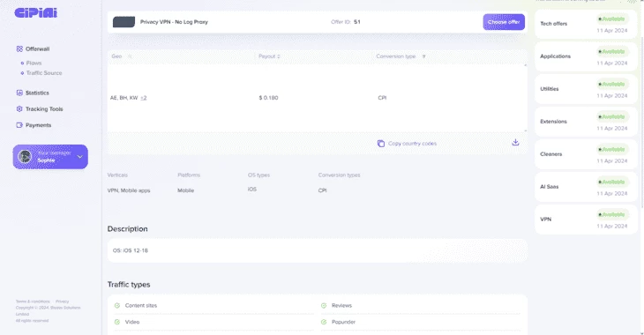Click the Tracking Tools hexagon icon
The width and height of the screenshot is (644, 335).
click(19, 108)
